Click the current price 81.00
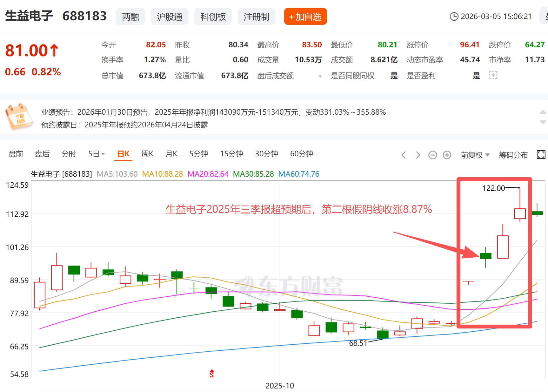 coord(27,51)
